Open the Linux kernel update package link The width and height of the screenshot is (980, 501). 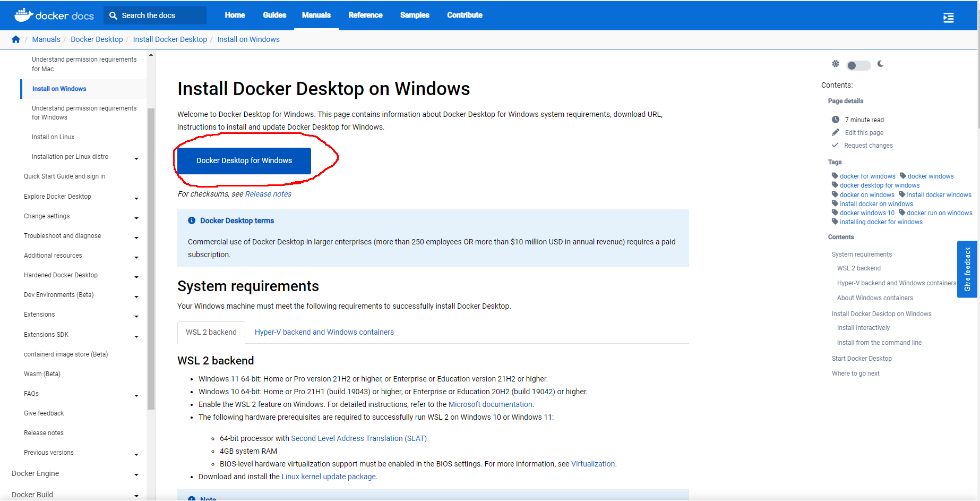tap(329, 477)
